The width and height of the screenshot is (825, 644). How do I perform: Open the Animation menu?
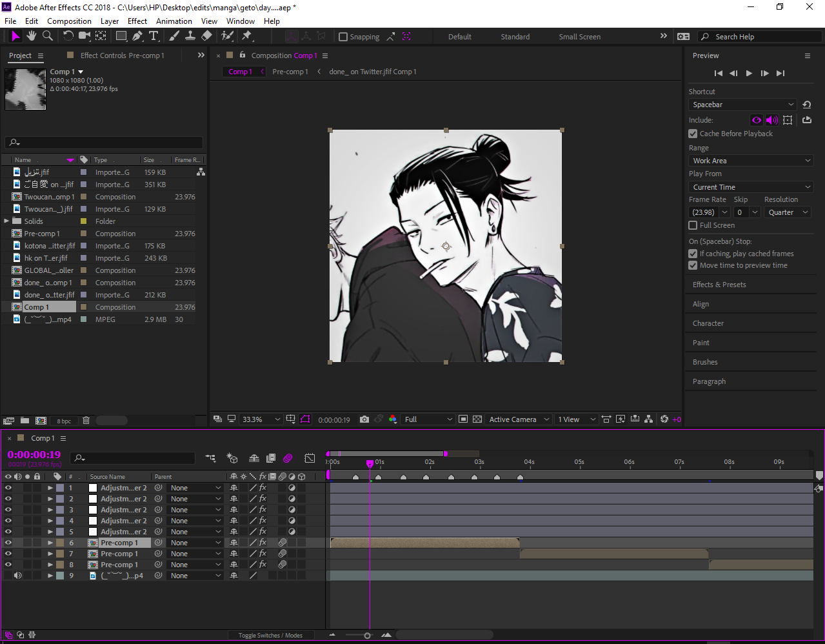point(174,21)
